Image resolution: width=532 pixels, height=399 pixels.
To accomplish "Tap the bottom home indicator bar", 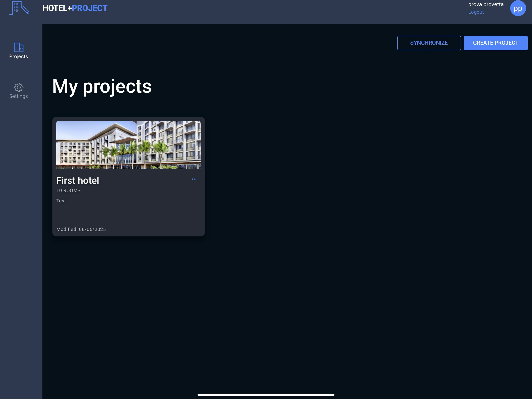I will [x=266, y=395].
